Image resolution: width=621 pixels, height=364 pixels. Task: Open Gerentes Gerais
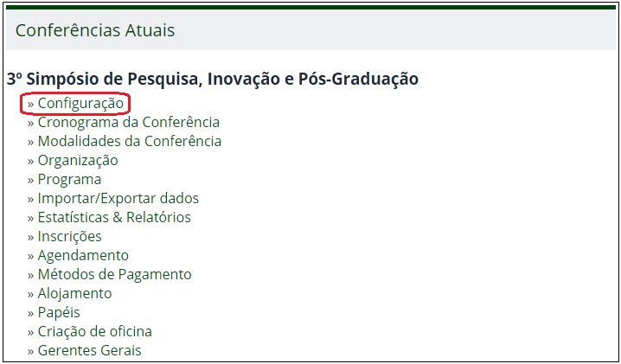tap(89, 351)
